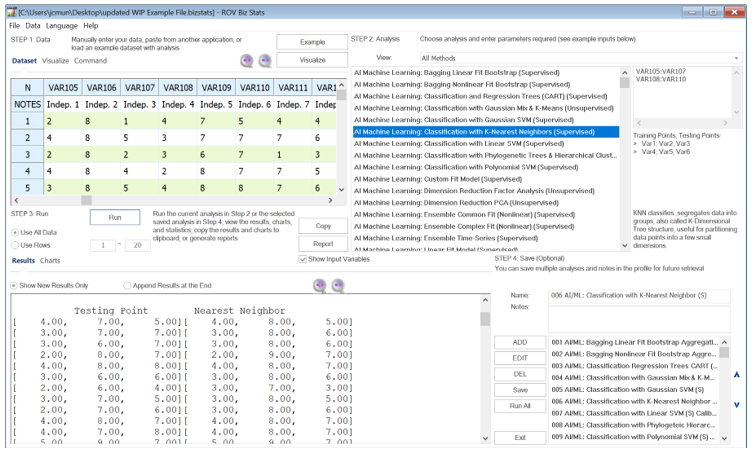
Task: Switch to the Results tab
Action: (23, 260)
